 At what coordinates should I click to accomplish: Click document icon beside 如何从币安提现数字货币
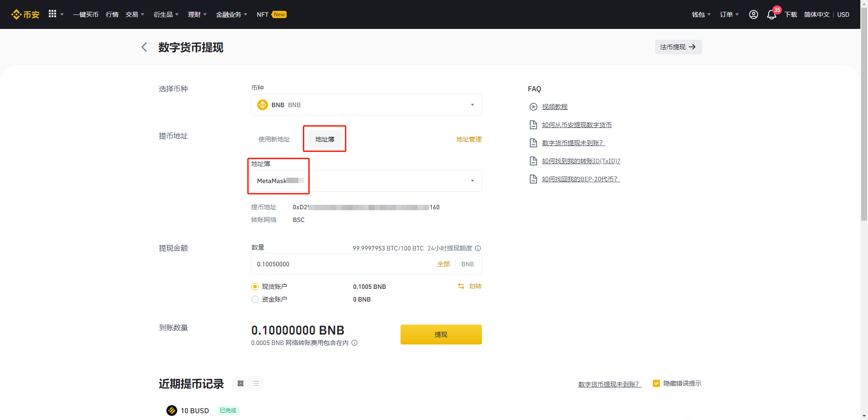point(533,125)
